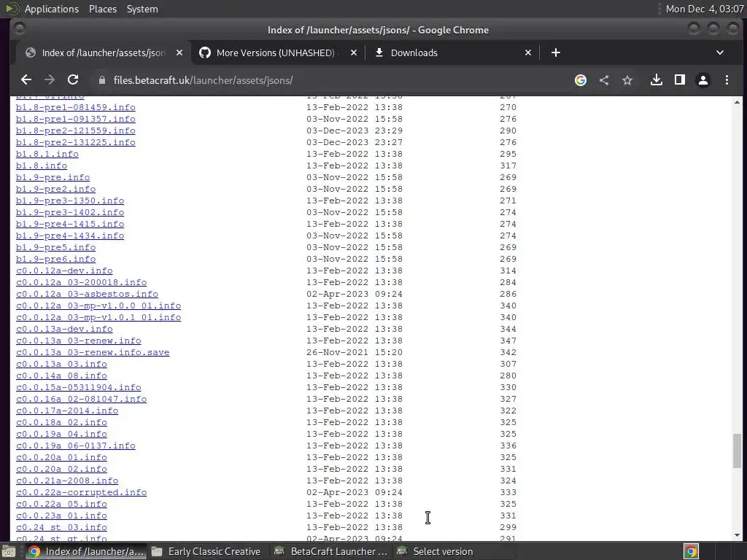Open the Google search icon in the toolbar
This screenshot has height=560, width=747.
[580, 80]
